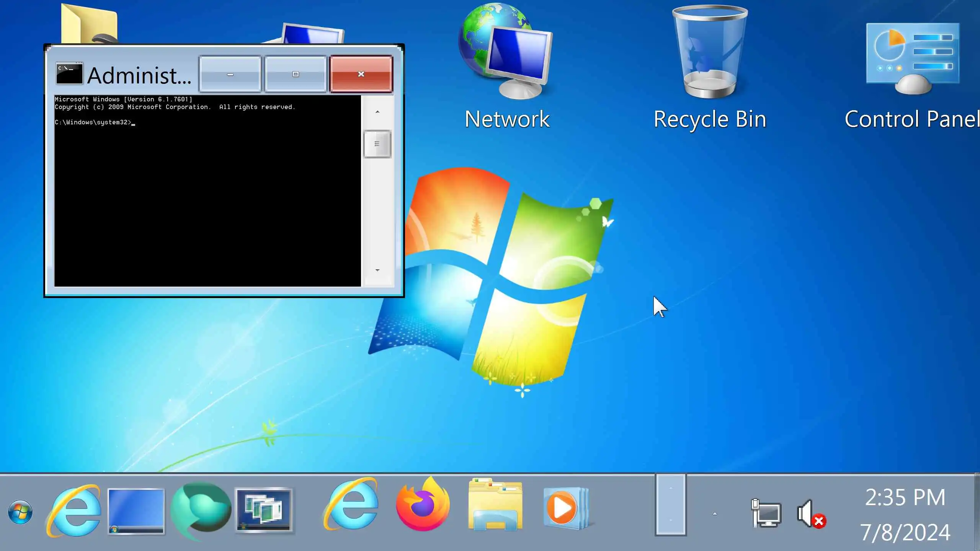
Task: Launch Firefox from the taskbar
Action: 423,506
